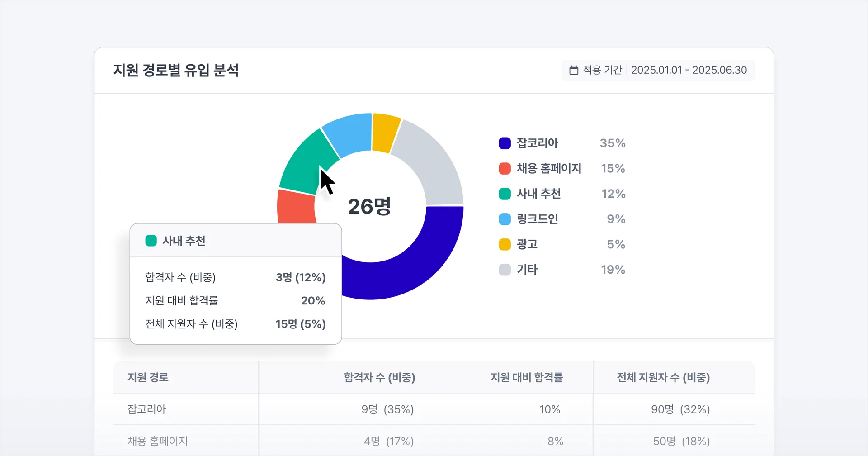Viewport: 868px width, 456px height.
Task: Select the 잡코리아 legend marker
Action: (x=504, y=143)
